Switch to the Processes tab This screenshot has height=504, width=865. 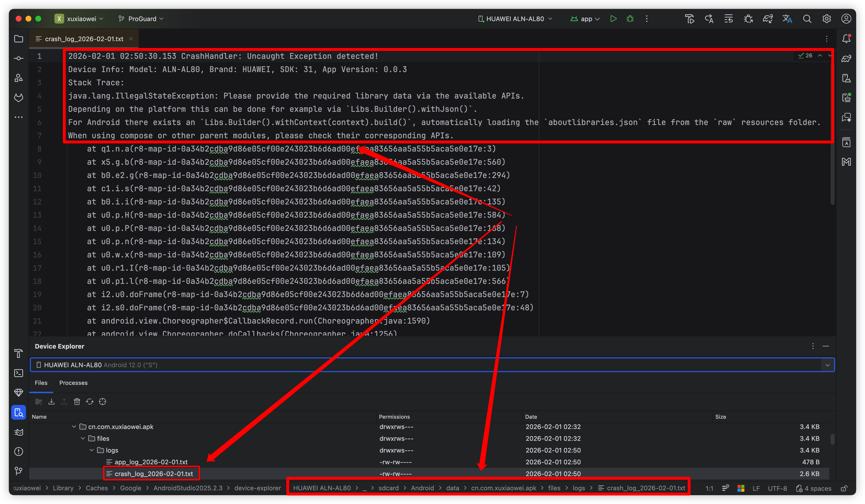click(73, 383)
